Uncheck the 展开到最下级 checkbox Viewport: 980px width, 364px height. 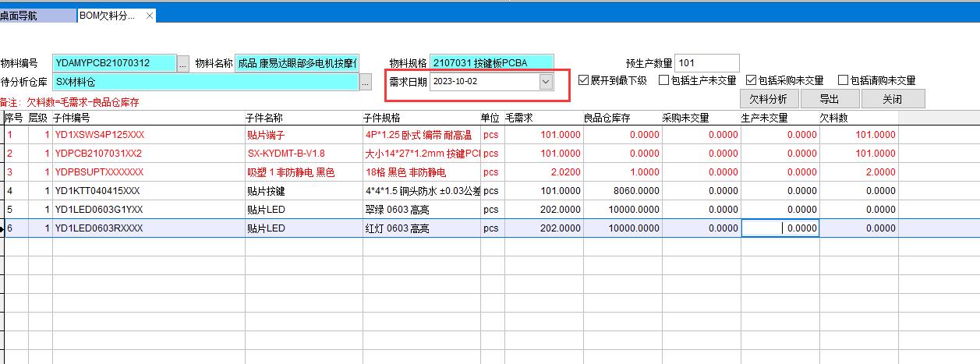584,80
